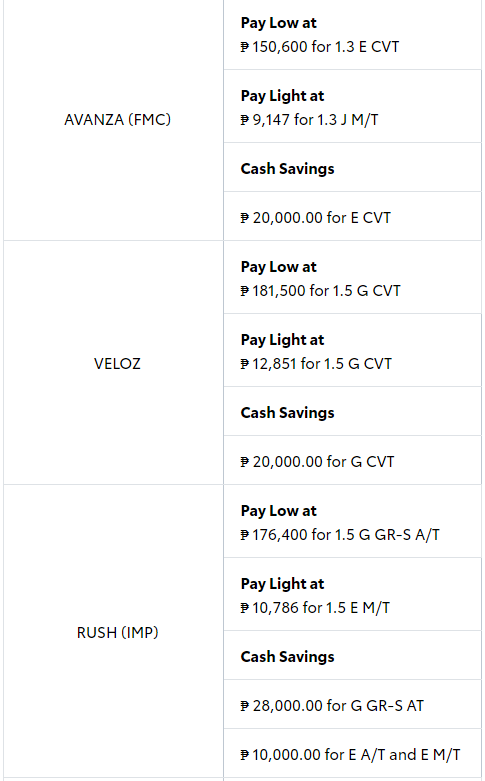Image resolution: width=485 pixels, height=781 pixels.
Task: Click the Rush 'Pay Light at' bold label
Action: click(x=282, y=584)
